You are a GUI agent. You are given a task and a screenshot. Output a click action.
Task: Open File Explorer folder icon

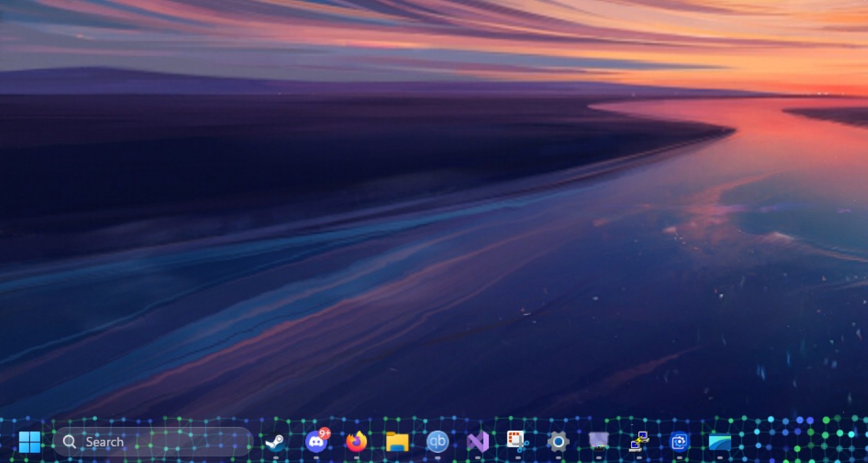397,442
